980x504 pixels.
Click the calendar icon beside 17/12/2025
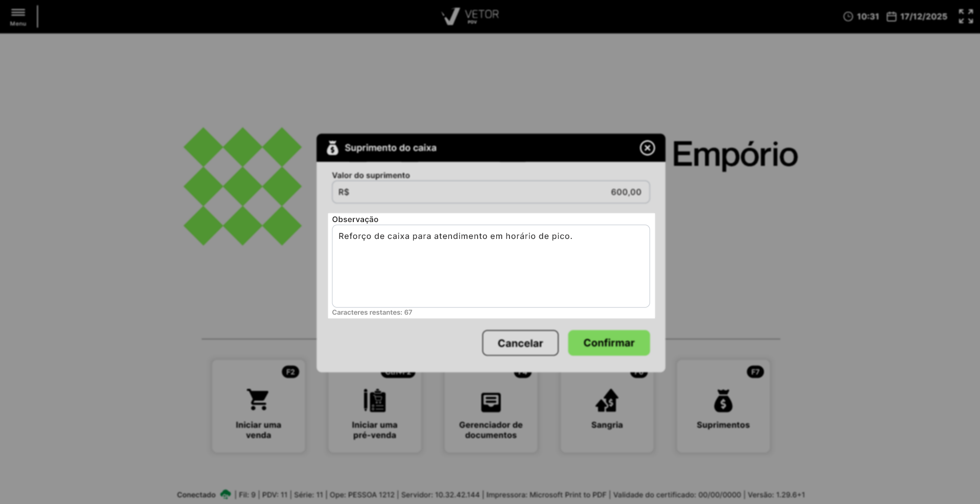[891, 16]
